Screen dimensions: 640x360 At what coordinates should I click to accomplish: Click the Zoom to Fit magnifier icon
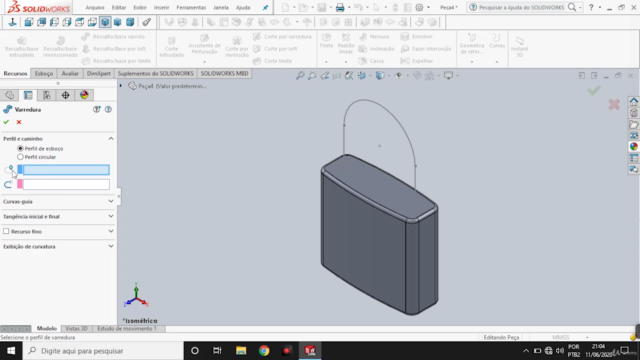click(300, 76)
